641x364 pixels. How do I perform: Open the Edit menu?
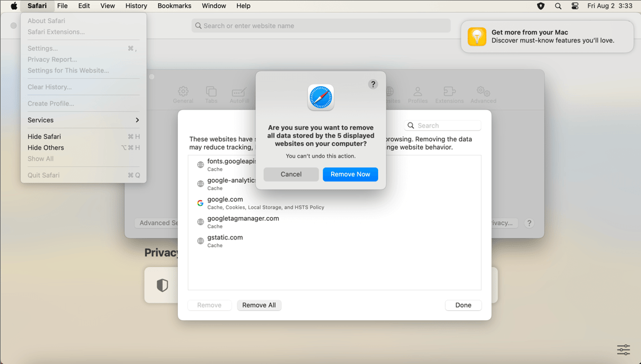coord(84,6)
